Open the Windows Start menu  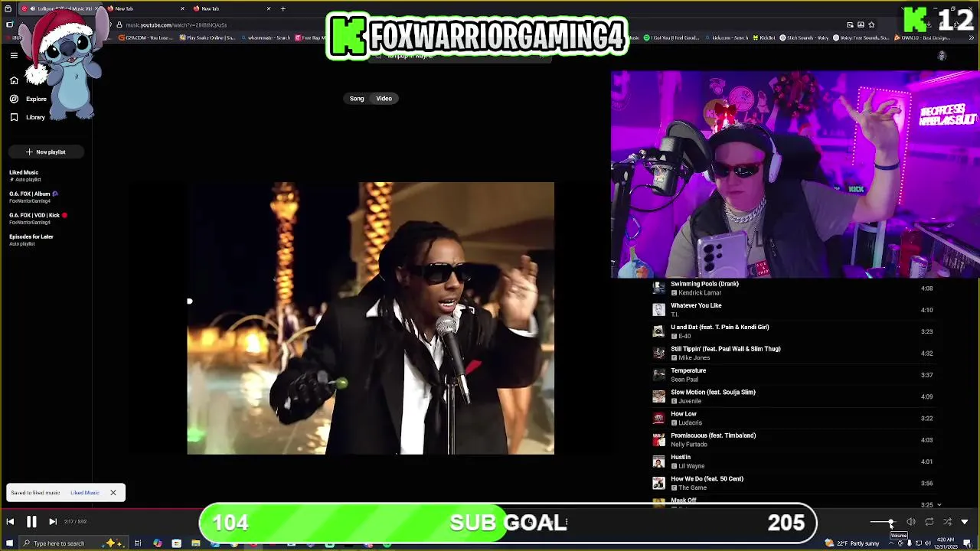[x=8, y=543]
